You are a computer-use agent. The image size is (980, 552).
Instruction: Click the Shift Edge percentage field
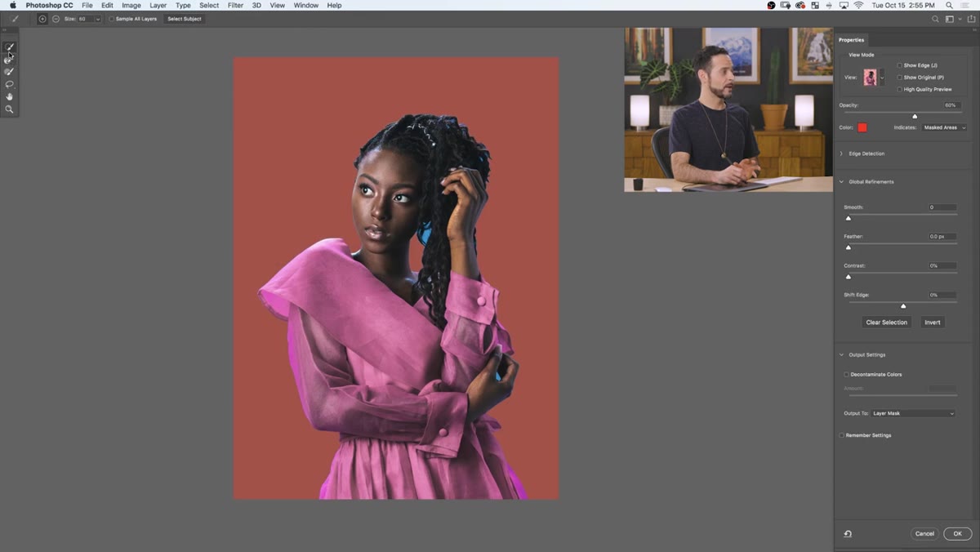coord(942,295)
